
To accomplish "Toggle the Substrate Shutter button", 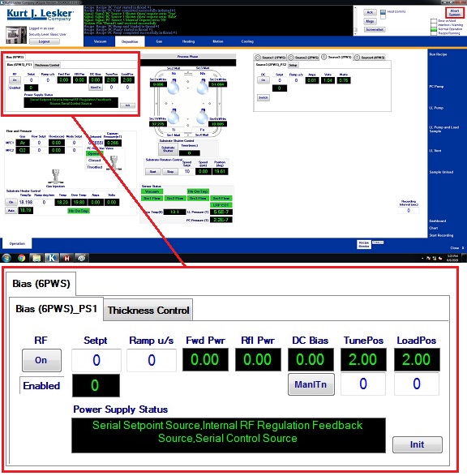I will point(168,148).
